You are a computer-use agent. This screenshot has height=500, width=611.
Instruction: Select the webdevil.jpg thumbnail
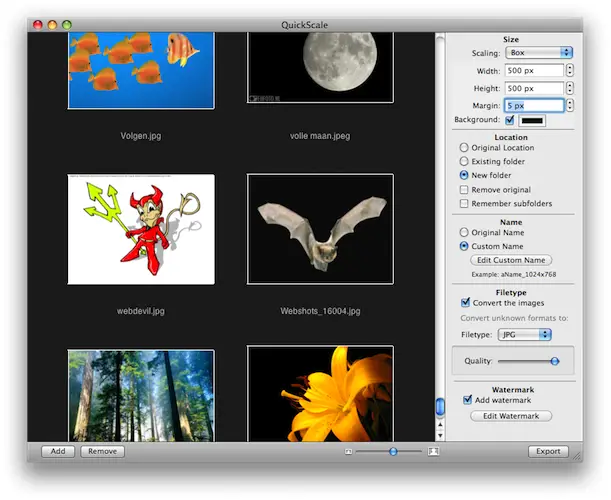(141, 228)
